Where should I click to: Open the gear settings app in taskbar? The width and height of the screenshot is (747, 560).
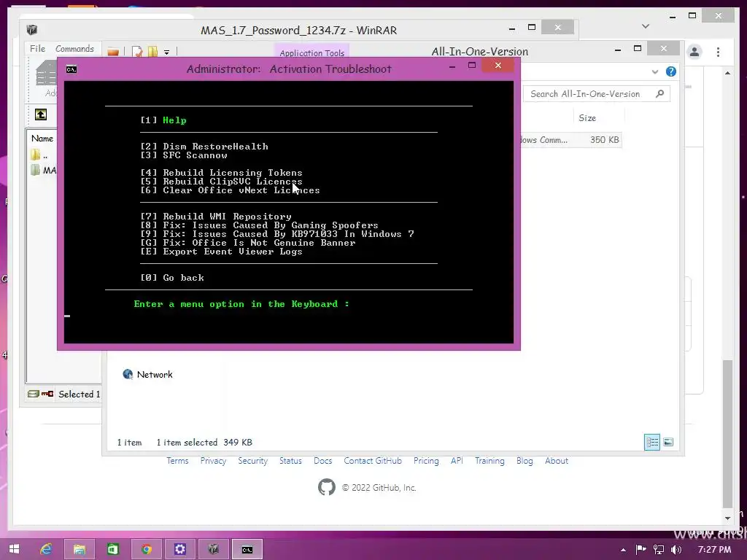180,549
